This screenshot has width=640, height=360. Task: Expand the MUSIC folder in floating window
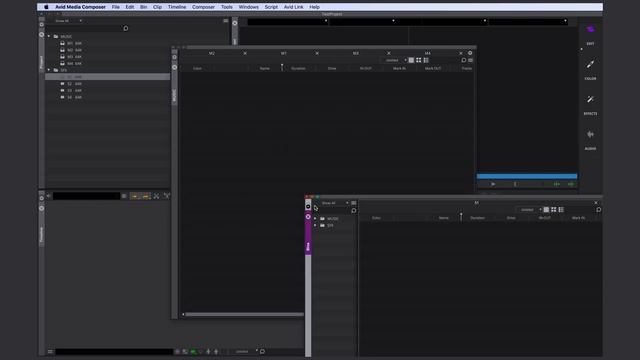point(315,218)
